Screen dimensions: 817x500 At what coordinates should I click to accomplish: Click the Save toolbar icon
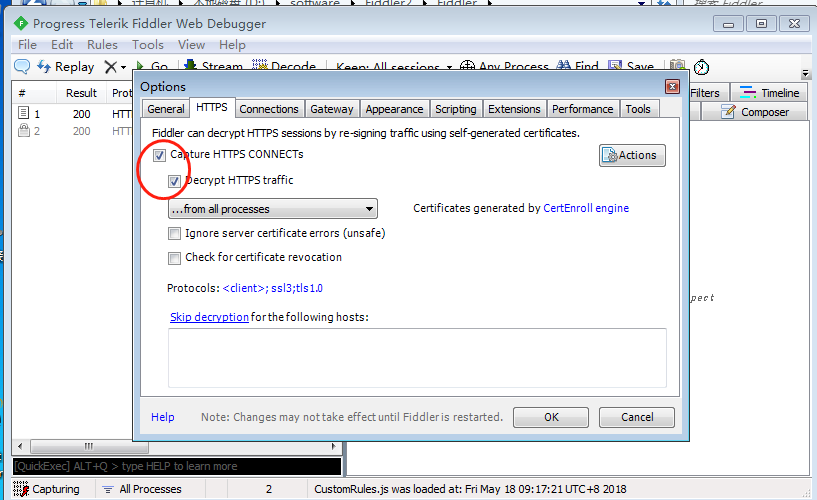point(615,66)
